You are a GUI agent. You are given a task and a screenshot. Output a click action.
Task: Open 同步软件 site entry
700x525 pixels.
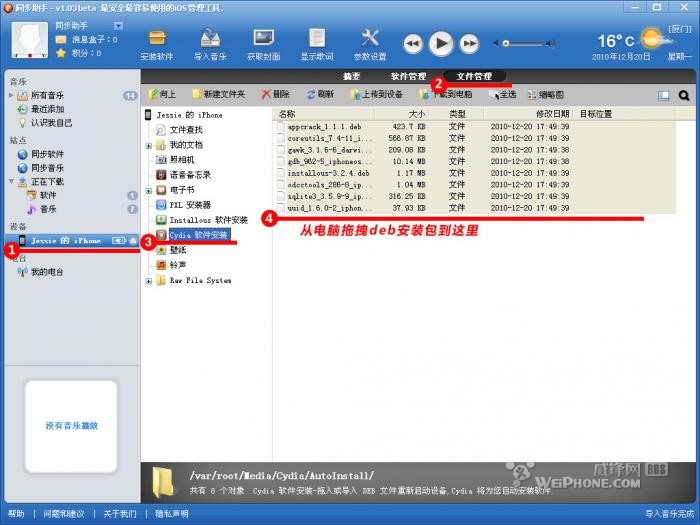(x=47, y=154)
